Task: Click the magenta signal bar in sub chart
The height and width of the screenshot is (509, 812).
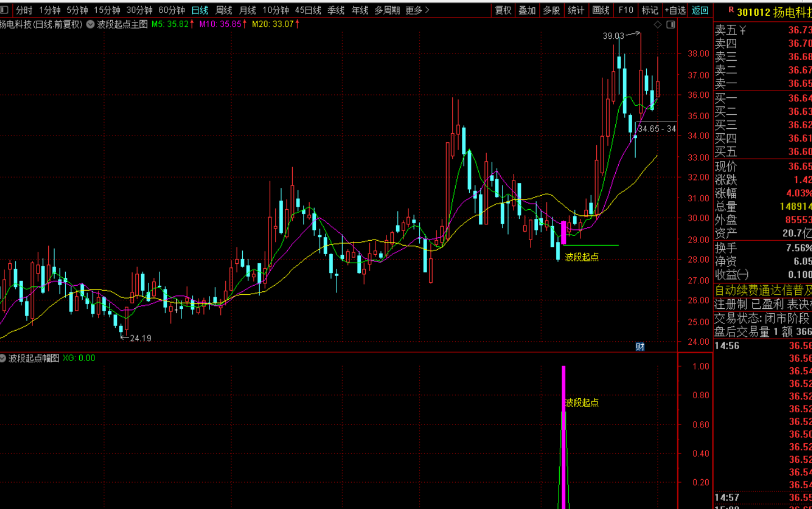Action: (x=564, y=438)
